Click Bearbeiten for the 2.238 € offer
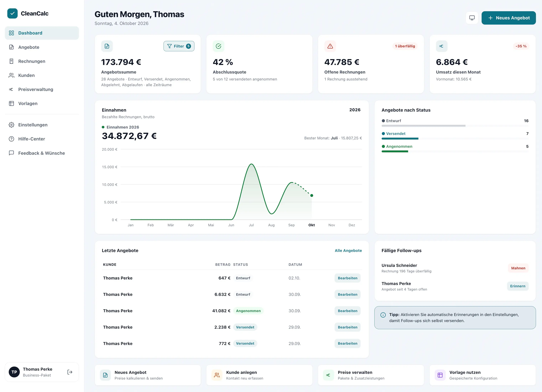This screenshot has height=392, width=542. pyautogui.click(x=347, y=327)
